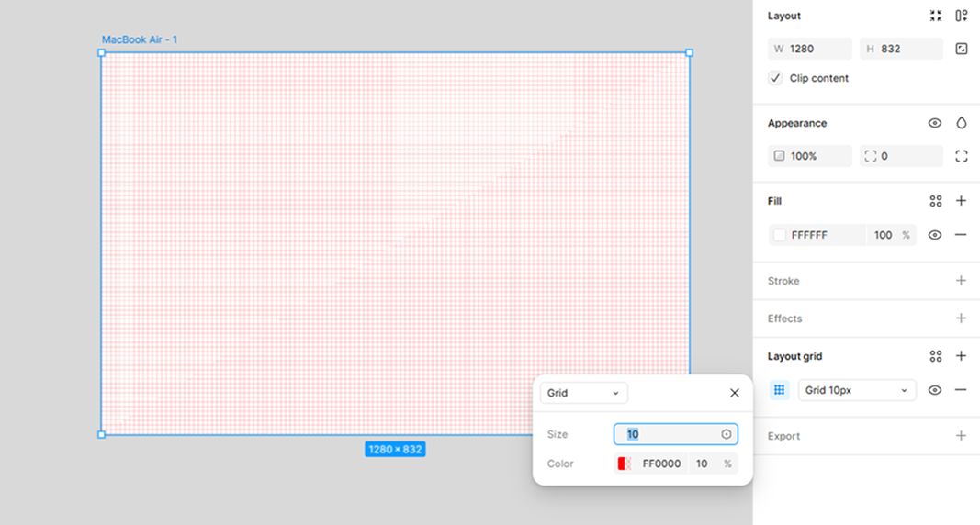Toggle layer visibility eye in Appearance section

[935, 123]
